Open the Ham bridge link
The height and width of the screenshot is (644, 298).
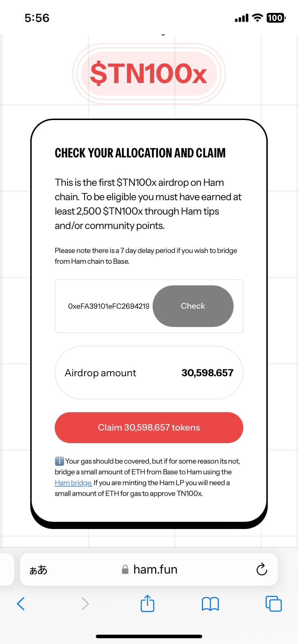(x=73, y=483)
